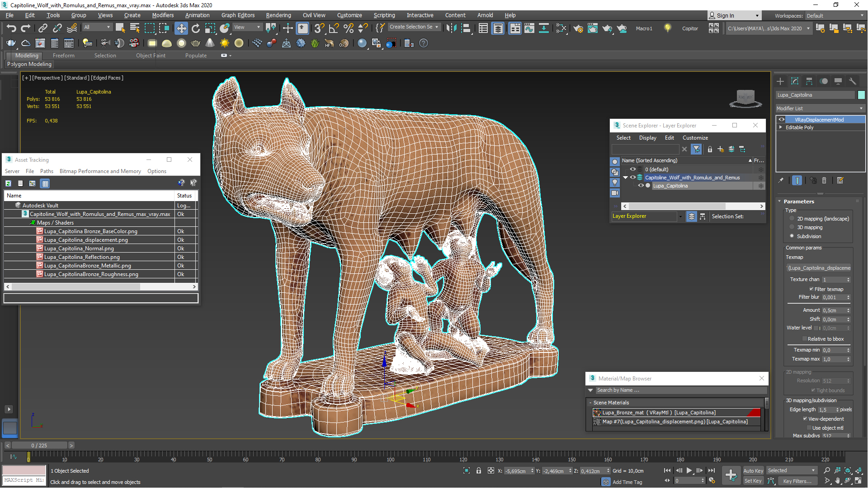Image resolution: width=868 pixels, height=488 pixels.
Task: Refresh the Asset Tracking list
Action: [x=8, y=183]
